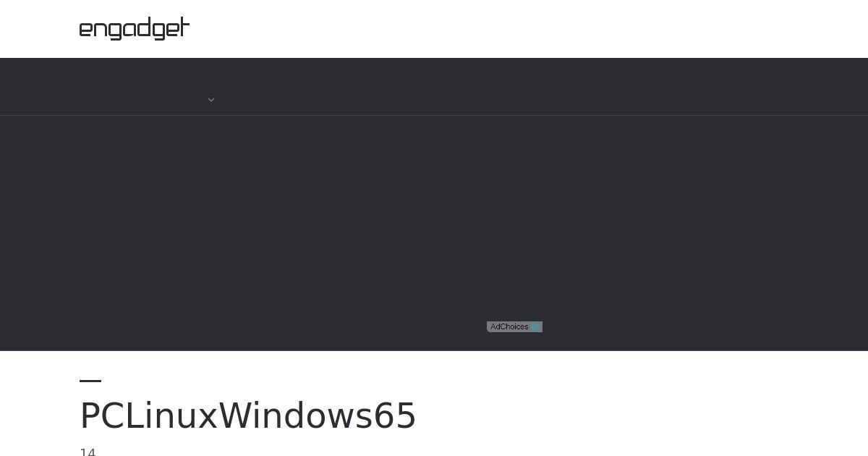Open the blue AdChoices triangle icon
This screenshot has height=456, width=868.
coord(535,327)
